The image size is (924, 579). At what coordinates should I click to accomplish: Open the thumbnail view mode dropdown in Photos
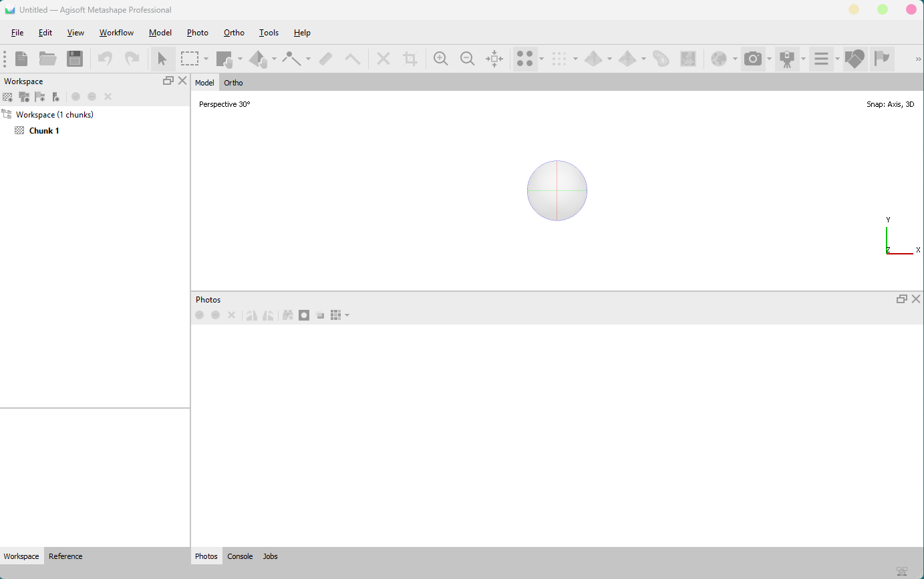347,315
